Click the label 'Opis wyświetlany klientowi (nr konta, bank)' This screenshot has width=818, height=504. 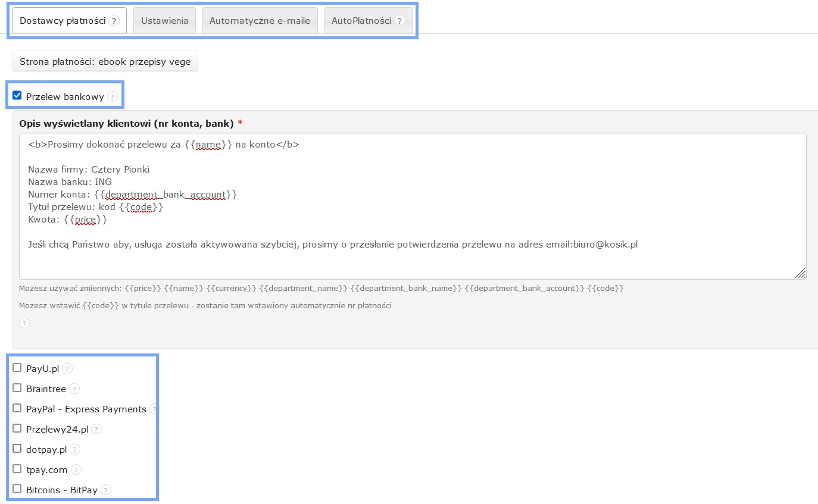[127, 123]
